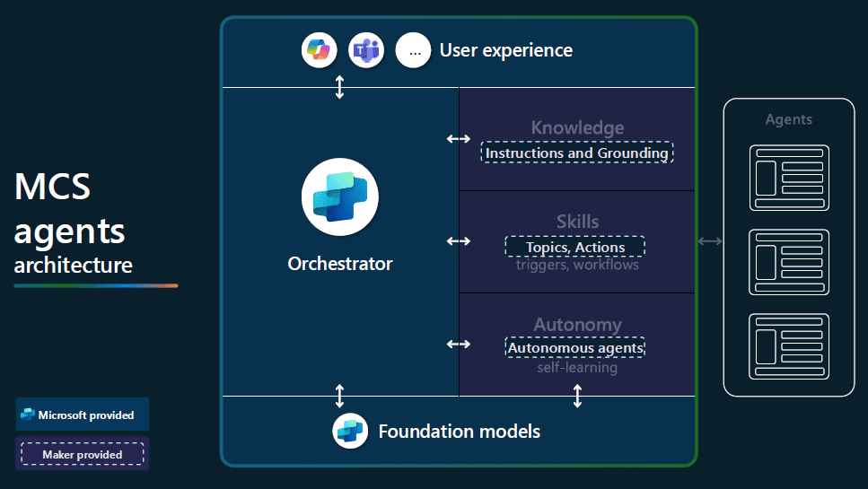Click the double arrow pointing to Agents panel
This screenshot has height=489, width=868.
point(710,240)
